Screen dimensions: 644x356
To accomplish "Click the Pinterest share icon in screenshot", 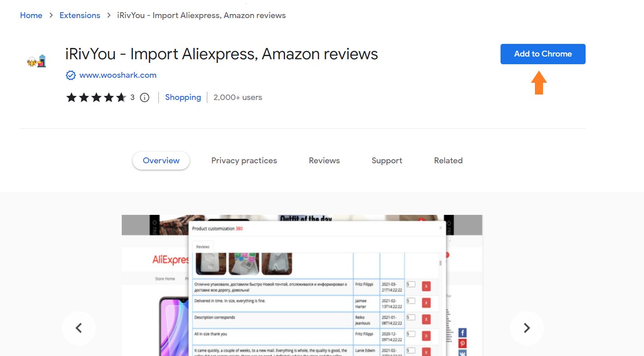I will pos(462,343).
